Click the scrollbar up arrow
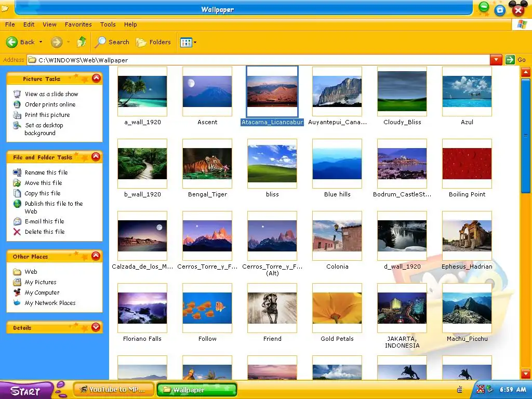 (x=526, y=72)
